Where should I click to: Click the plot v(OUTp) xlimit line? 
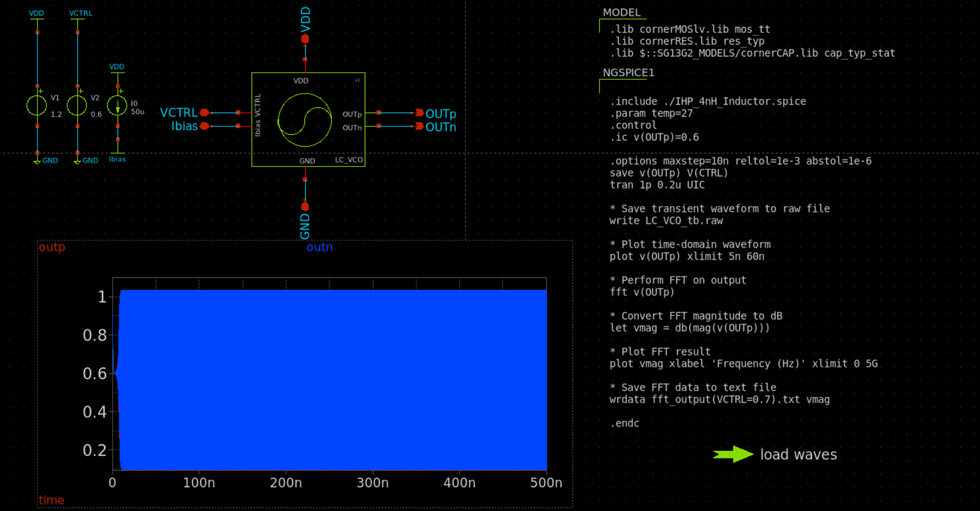tap(687, 256)
